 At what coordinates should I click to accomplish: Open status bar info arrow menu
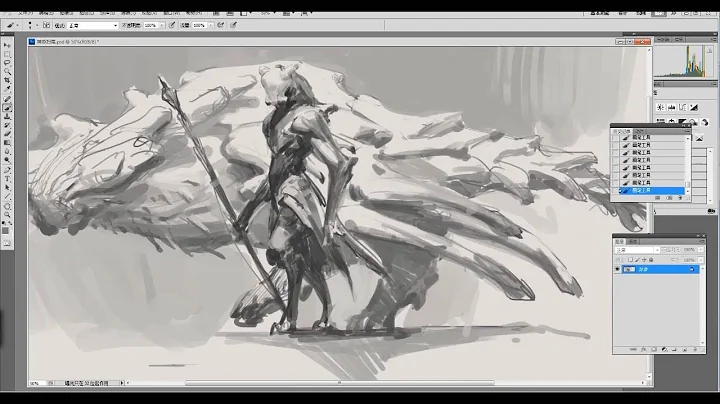pos(122,382)
